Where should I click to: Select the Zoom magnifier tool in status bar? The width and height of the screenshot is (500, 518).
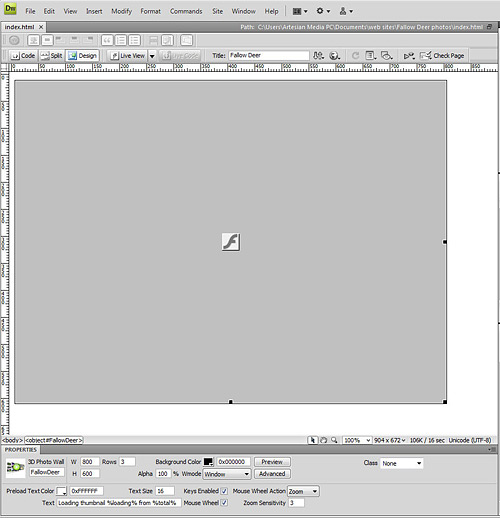pyautogui.click(x=334, y=440)
